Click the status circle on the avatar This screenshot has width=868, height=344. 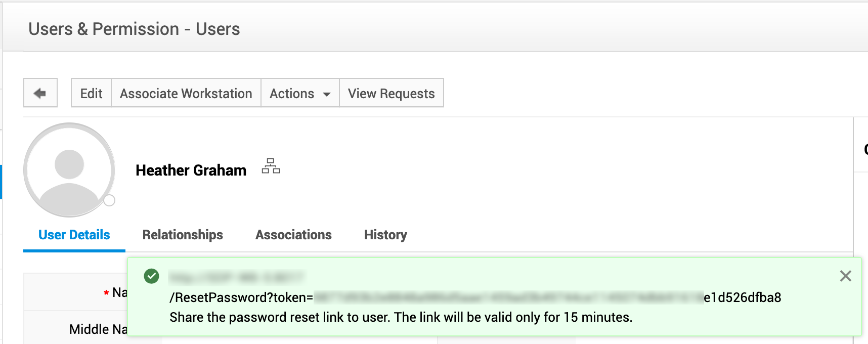coord(109,201)
